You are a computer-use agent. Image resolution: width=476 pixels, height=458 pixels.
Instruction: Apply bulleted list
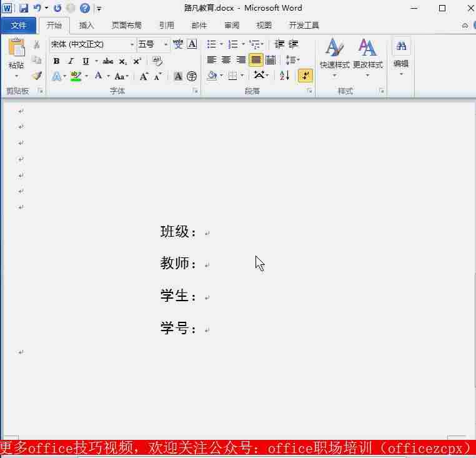tap(212, 44)
